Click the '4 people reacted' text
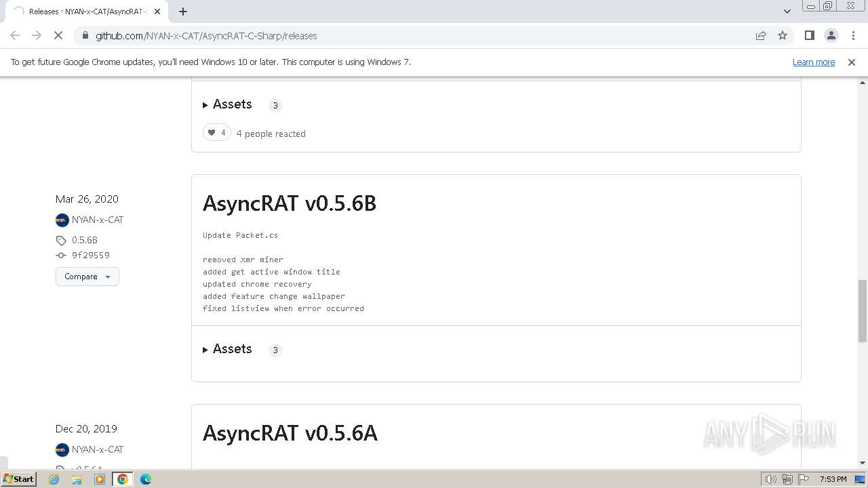868x488 pixels. point(271,134)
